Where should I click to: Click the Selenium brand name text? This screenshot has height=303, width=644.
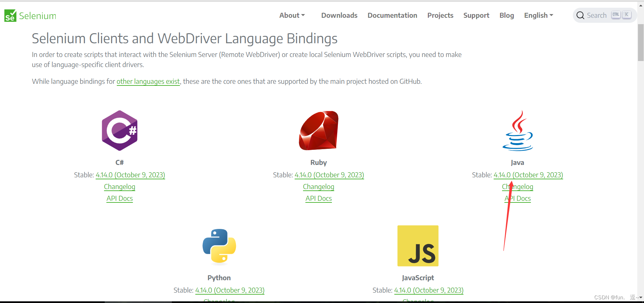tap(38, 16)
